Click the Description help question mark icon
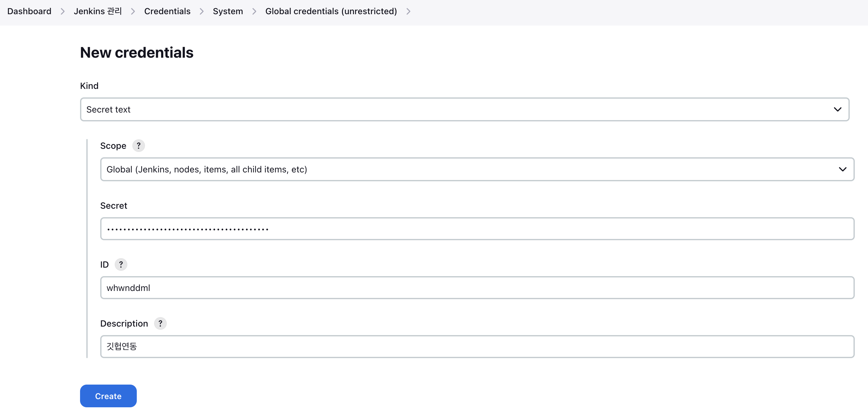 click(x=160, y=323)
